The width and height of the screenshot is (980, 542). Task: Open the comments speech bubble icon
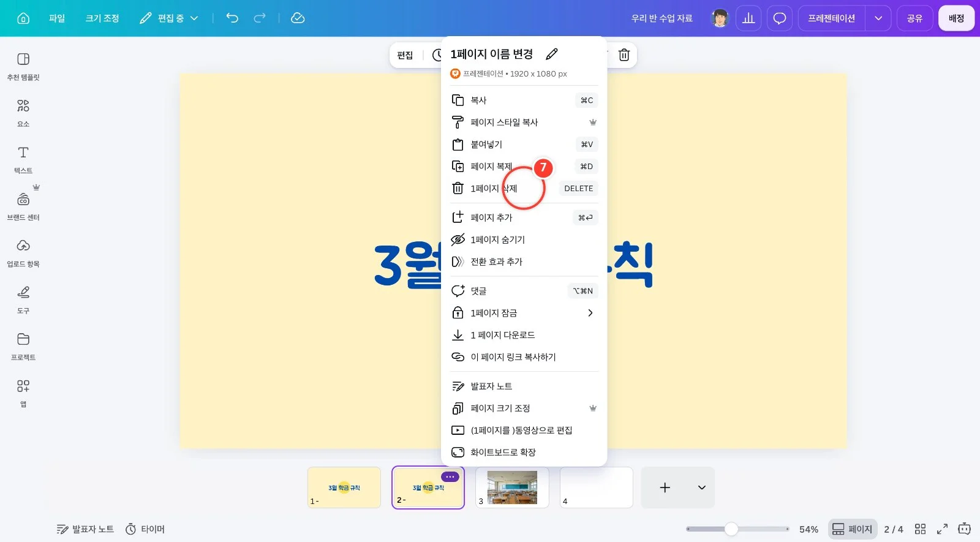tap(780, 18)
